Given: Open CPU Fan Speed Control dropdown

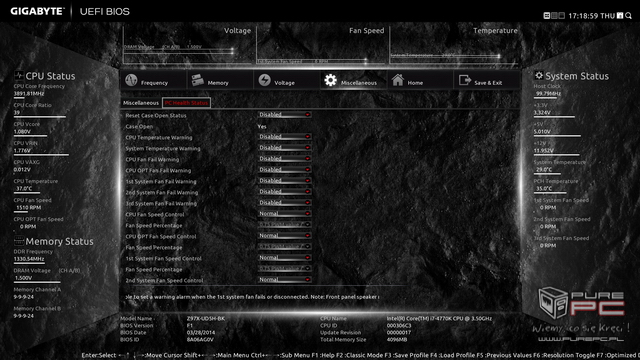Looking at the screenshot, I should (284, 213).
